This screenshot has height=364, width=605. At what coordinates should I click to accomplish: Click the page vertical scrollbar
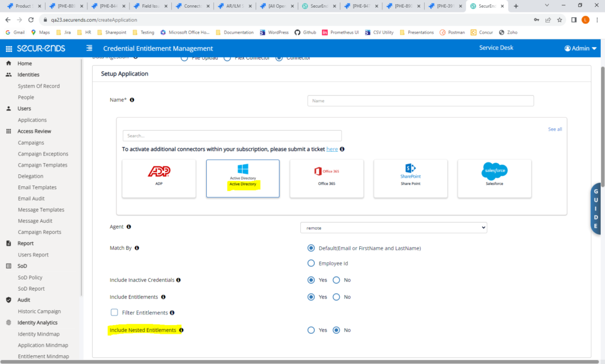coord(602,125)
